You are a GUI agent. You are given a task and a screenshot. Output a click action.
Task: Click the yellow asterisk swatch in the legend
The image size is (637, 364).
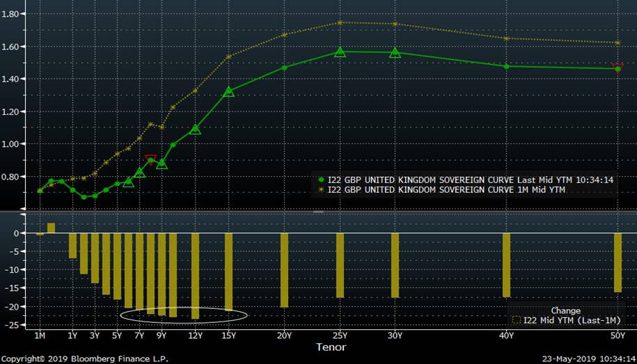322,190
